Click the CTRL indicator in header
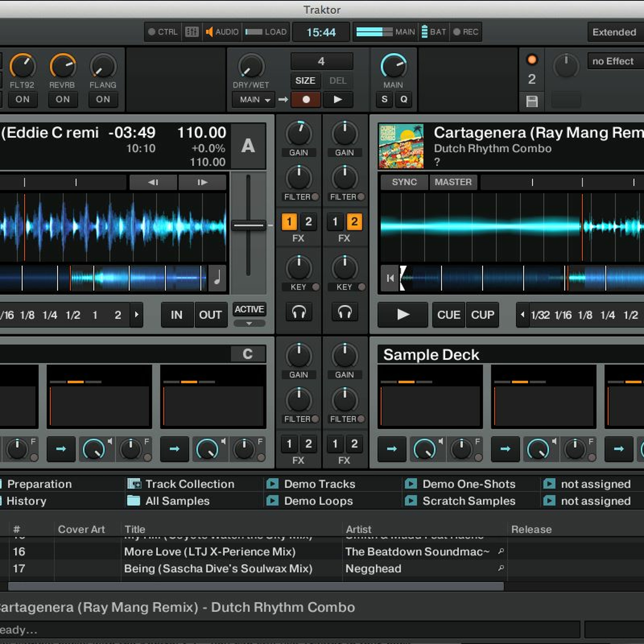Screen dimensions: 644x644 163,32
